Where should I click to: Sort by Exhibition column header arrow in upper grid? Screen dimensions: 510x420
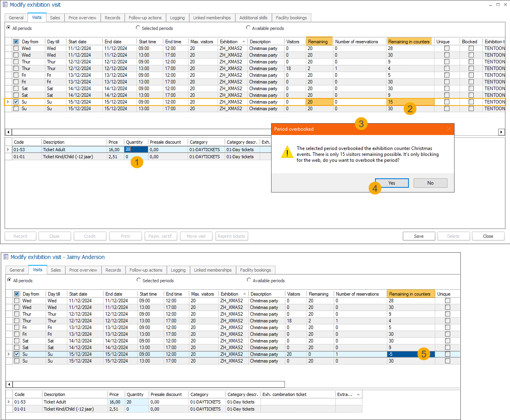coord(244,42)
